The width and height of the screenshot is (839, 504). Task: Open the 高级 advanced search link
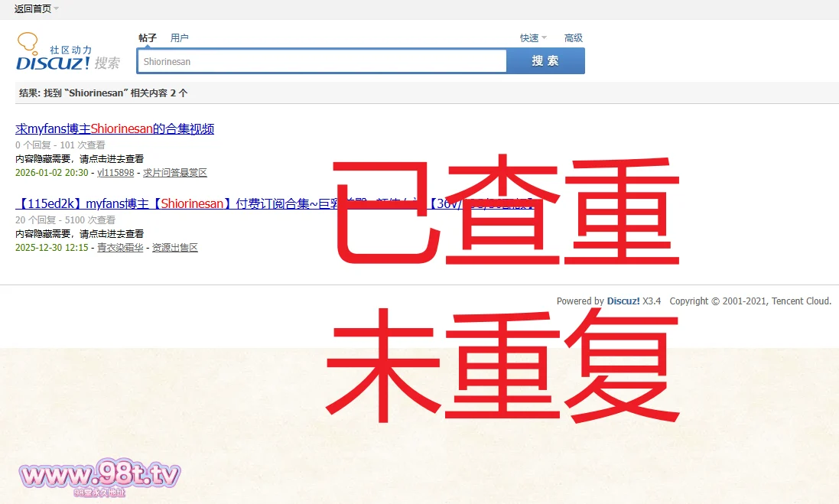[x=574, y=38]
